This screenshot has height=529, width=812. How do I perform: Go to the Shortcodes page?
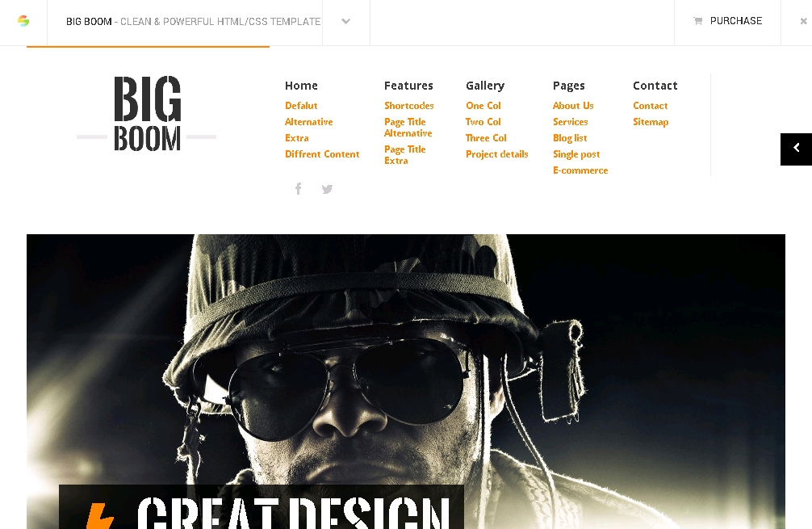(x=408, y=106)
